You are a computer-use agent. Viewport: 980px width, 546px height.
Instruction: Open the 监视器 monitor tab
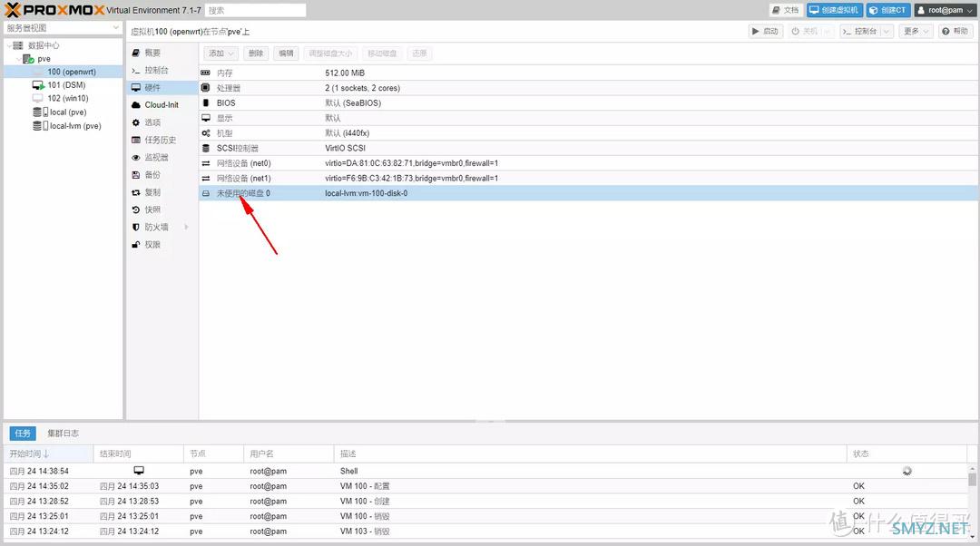pos(162,158)
